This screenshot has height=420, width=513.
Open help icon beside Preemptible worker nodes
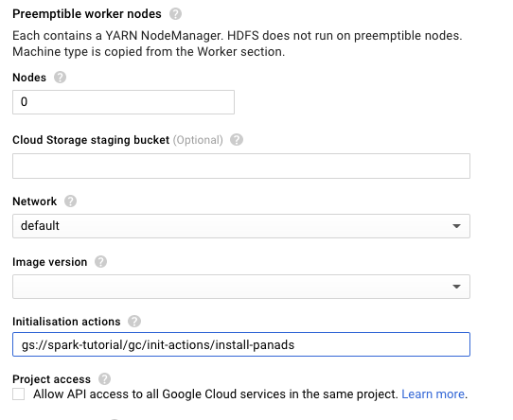point(175,14)
